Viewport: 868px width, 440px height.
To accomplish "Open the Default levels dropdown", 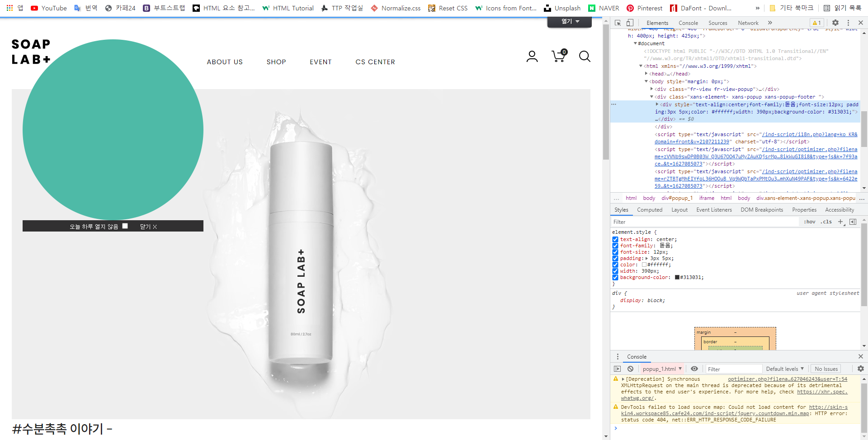I will coord(785,369).
